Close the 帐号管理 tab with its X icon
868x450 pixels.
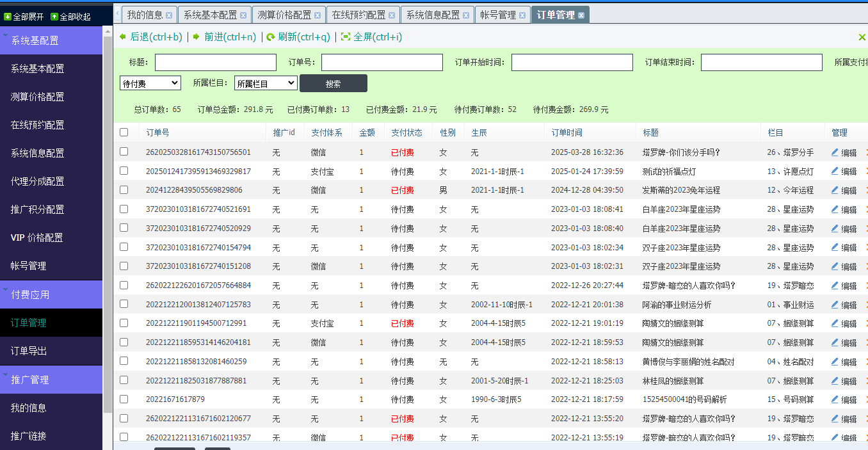[x=522, y=15]
